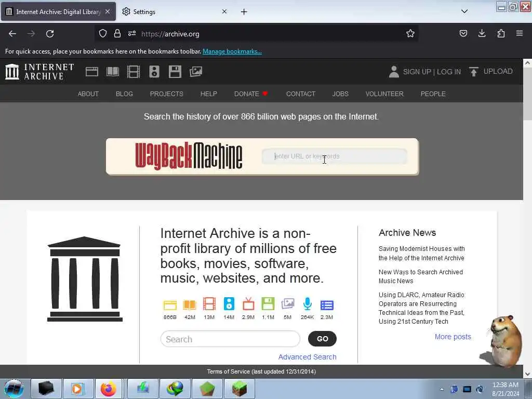
Task: Expand the list all tabs dropdown
Action: point(464,11)
